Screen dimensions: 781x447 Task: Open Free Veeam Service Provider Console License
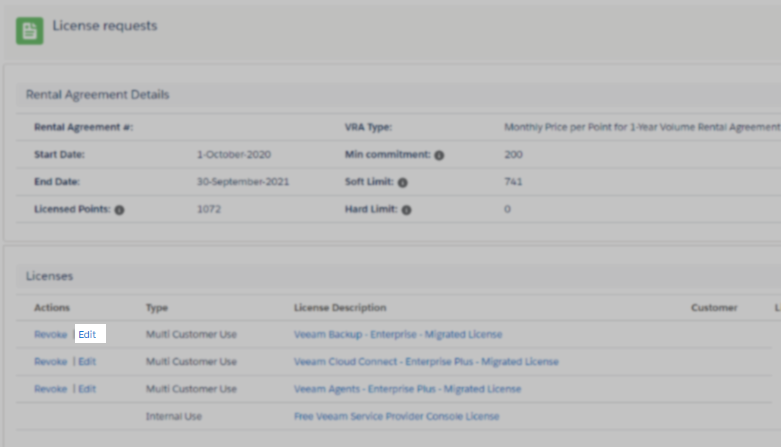[x=396, y=417]
